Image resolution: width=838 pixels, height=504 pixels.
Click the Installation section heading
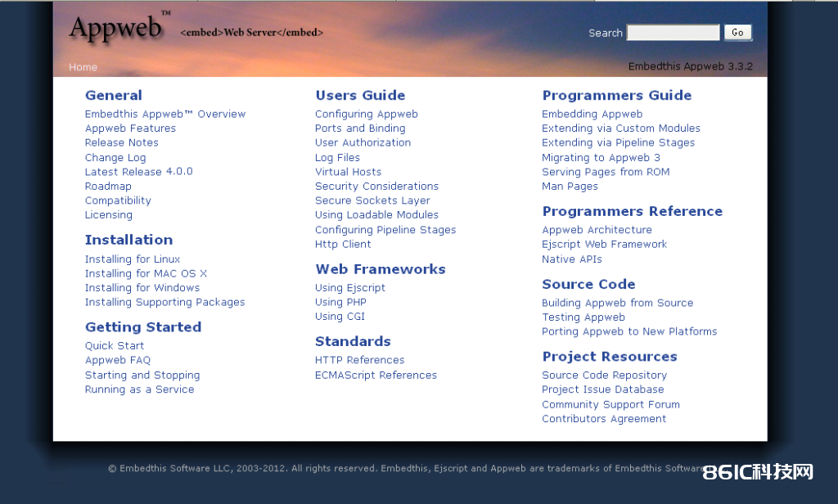[128, 240]
